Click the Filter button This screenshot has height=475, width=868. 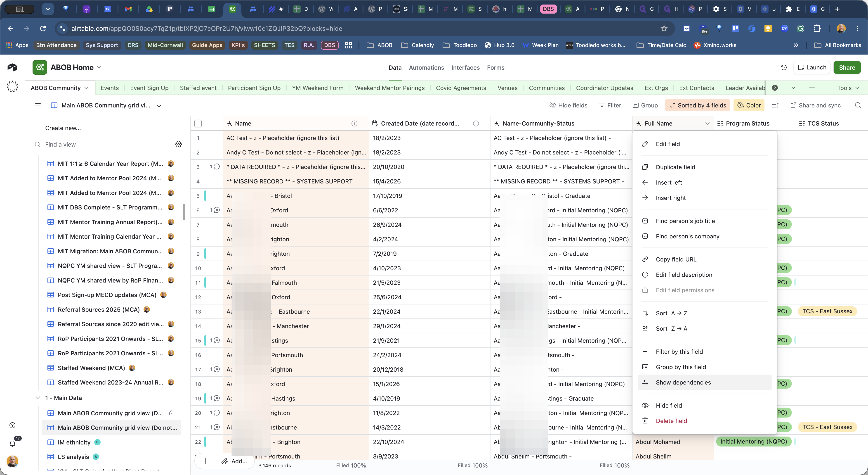(610, 106)
